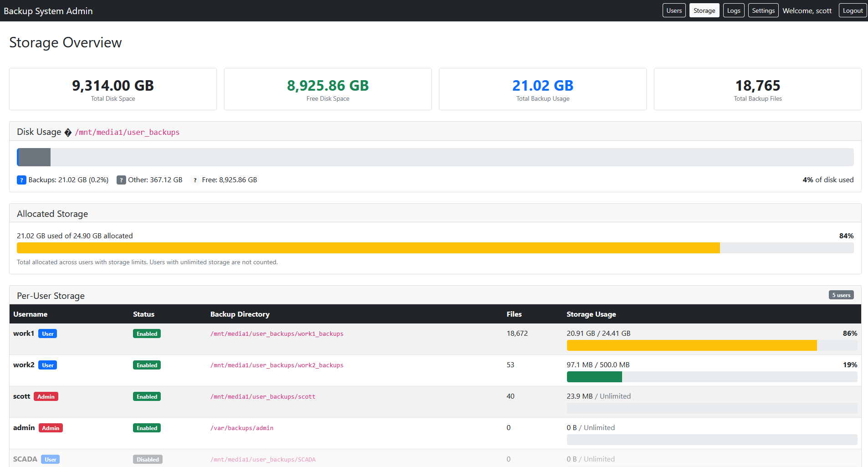
Task: Click the 18,672 files count for work1
Action: pyautogui.click(x=517, y=334)
